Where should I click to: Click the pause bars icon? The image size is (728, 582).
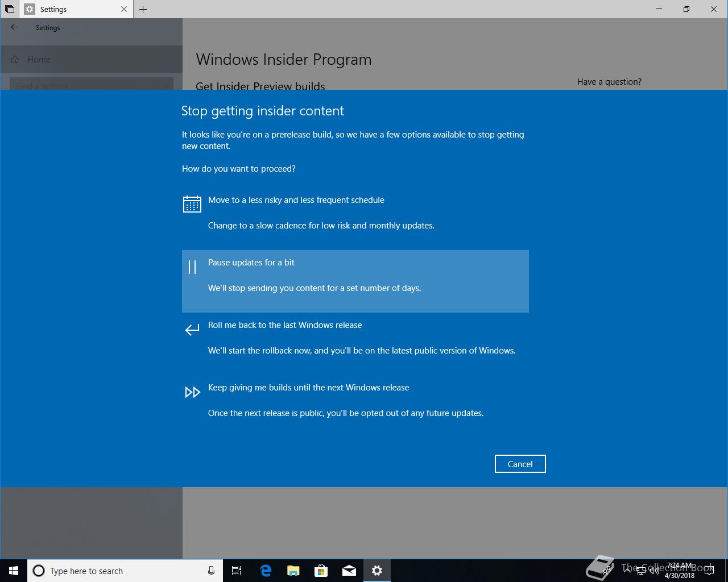click(x=192, y=267)
